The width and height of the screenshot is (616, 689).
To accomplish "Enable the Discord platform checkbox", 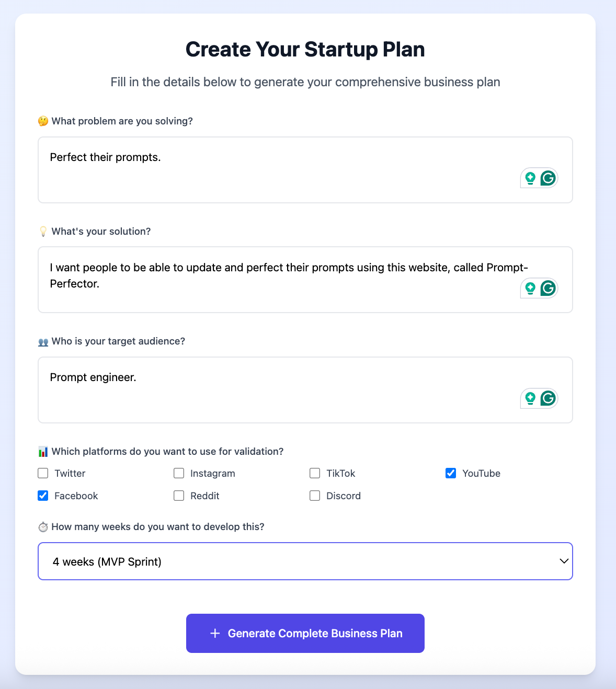I will pos(315,496).
